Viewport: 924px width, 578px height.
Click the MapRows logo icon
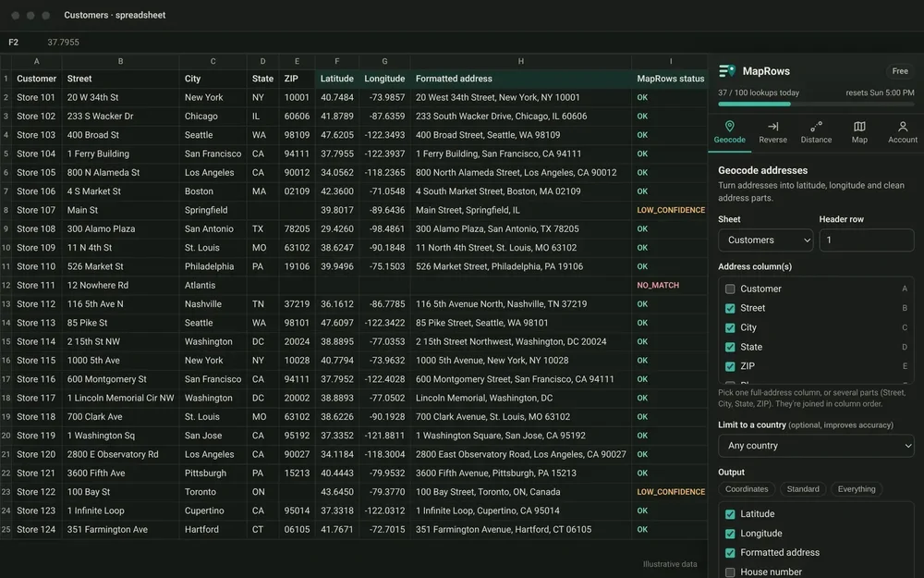pyautogui.click(x=727, y=71)
